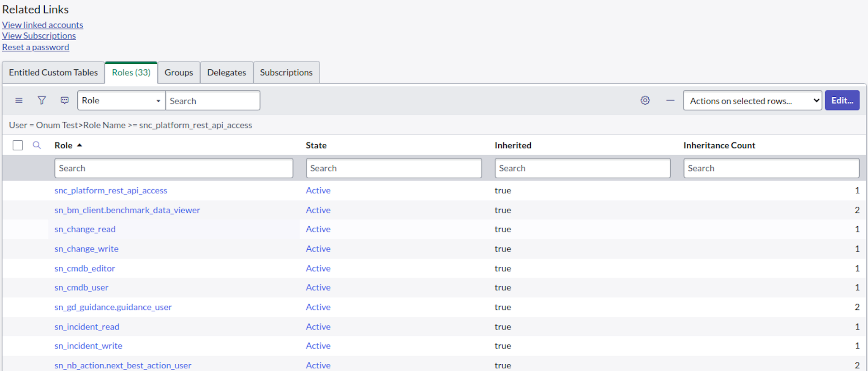Focus the State column search box
Image resolution: width=868 pixels, height=371 pixels.
pyautogui.click(x=394, y=168)
